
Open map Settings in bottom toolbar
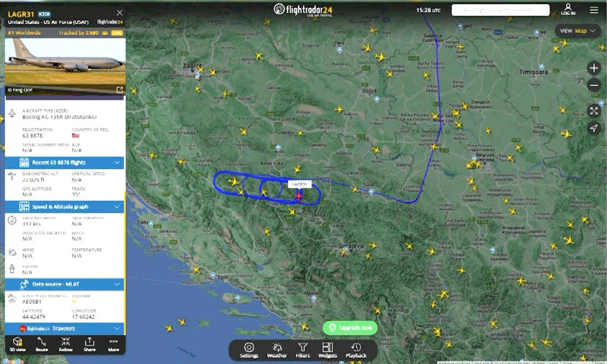tap(249, 350)
